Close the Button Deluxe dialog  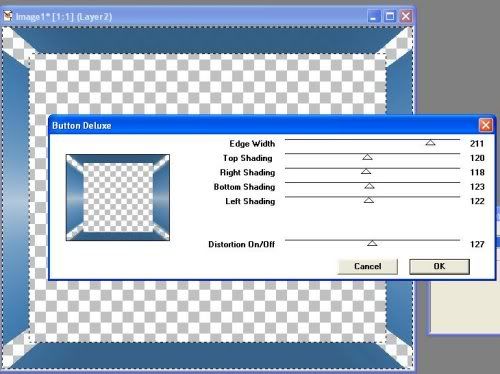click(x=486, y=125)
